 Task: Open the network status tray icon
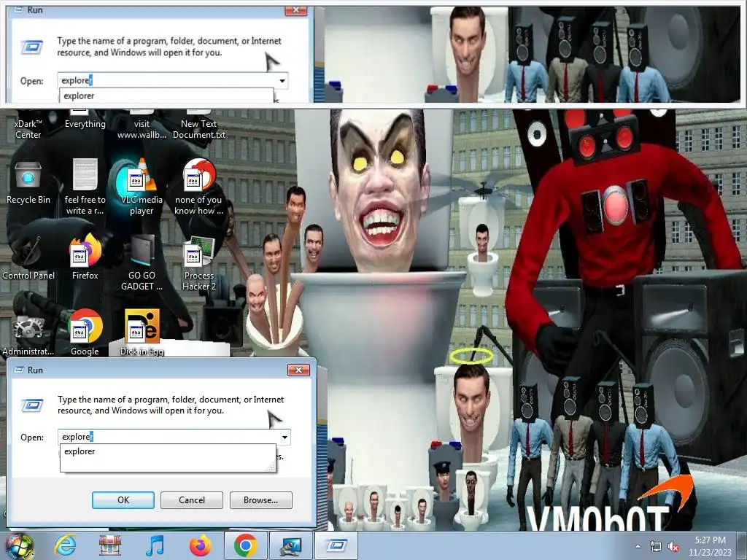tap(656, 546)
